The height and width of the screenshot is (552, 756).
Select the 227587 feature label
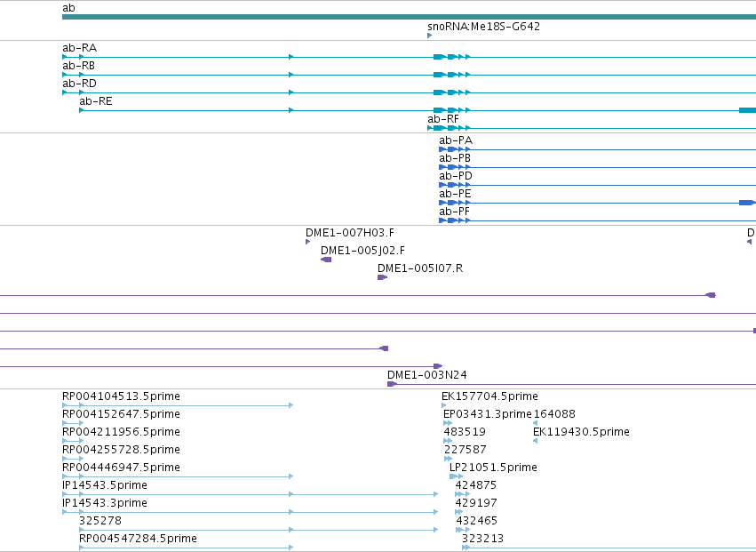[x=466, y=450]
